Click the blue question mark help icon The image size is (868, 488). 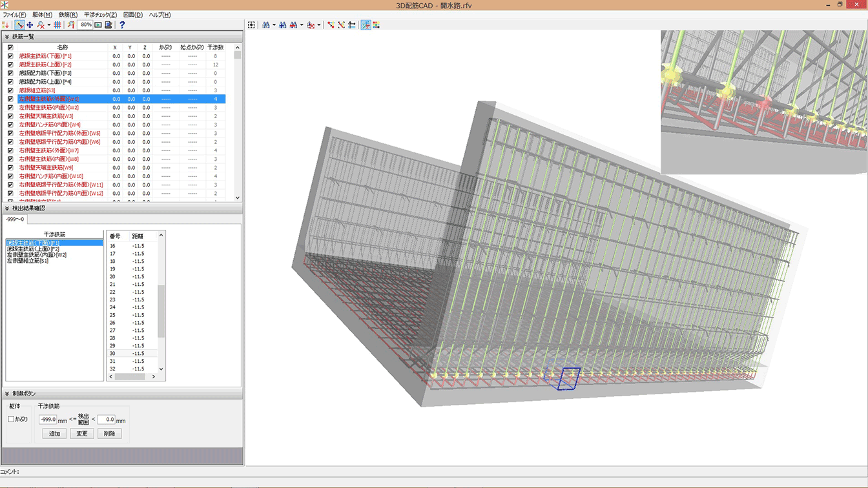tap(122, 25)
